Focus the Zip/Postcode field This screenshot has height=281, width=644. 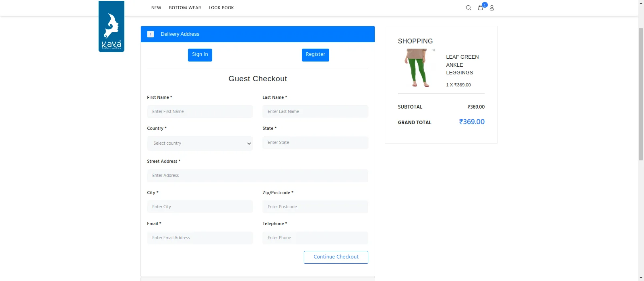tap(315, 207)
